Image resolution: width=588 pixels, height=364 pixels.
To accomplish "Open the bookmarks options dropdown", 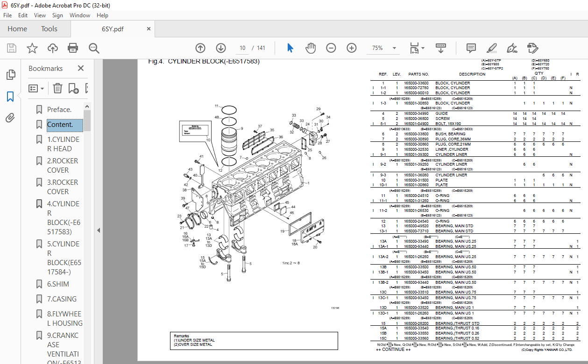I will pyautogui.click(x=36, y=88).
